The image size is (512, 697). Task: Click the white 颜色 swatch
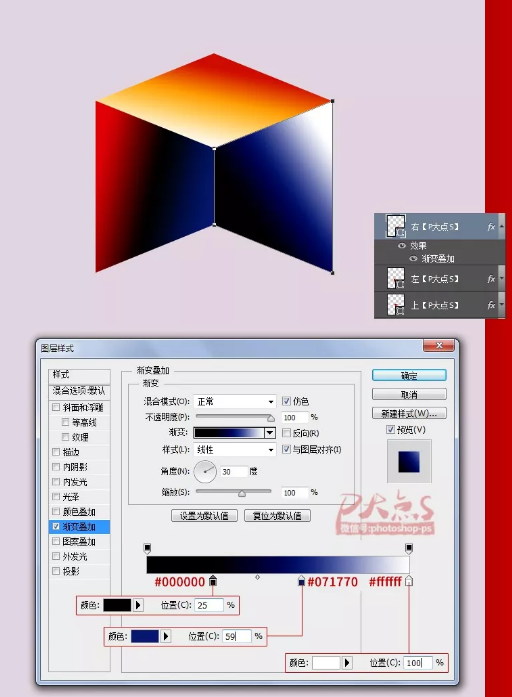point(326,663)
